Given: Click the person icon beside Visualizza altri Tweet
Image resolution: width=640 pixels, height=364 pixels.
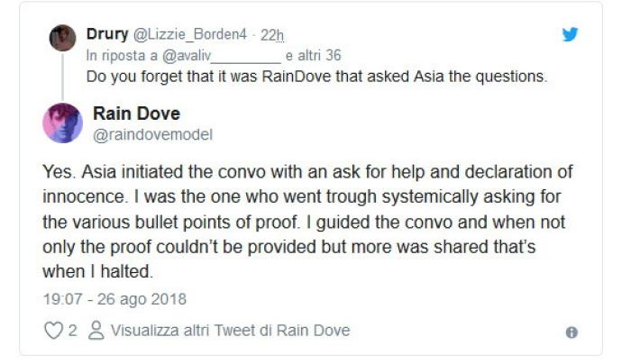Looking at the screenshot, I should (96, 331).
